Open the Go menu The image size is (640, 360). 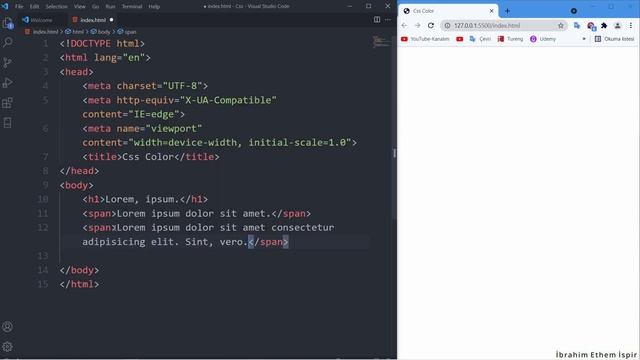[x=96, y=7]
